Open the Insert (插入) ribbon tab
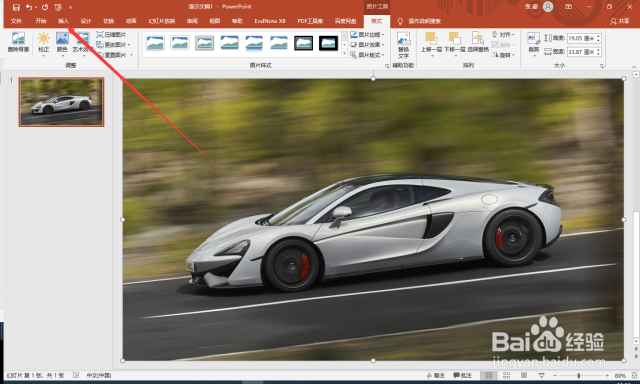Viewport: 640px width, 384px height. click(x=63, y=21)
